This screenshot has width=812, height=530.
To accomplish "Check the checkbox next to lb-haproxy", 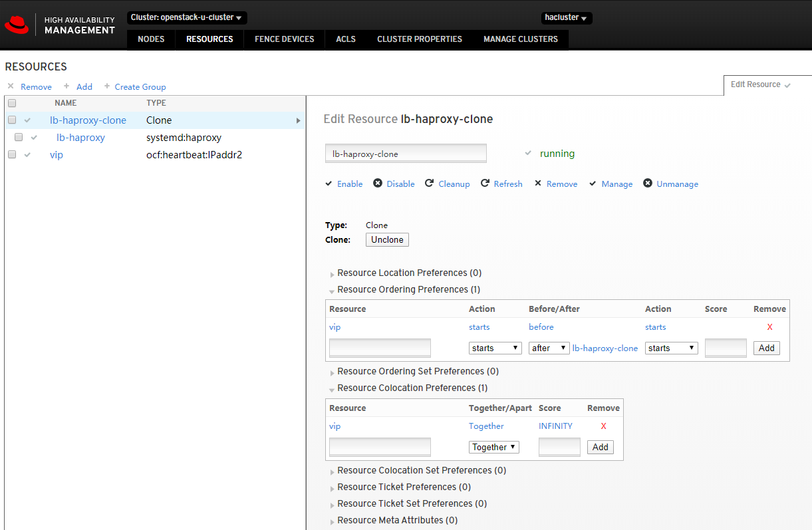I will [x=18, y=137].
